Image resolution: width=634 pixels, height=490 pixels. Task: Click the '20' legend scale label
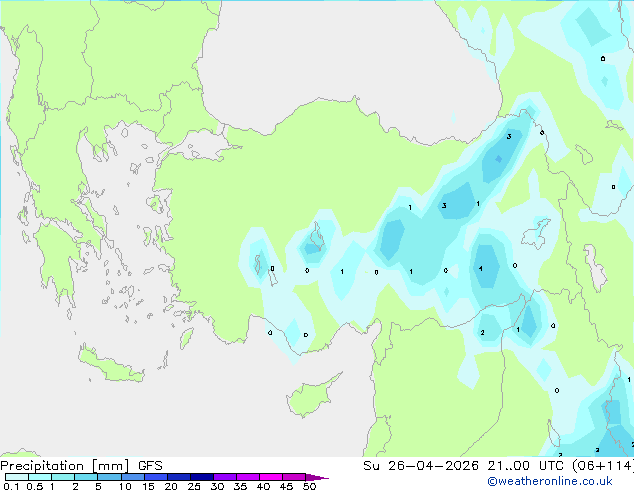[x=171, y=486]
